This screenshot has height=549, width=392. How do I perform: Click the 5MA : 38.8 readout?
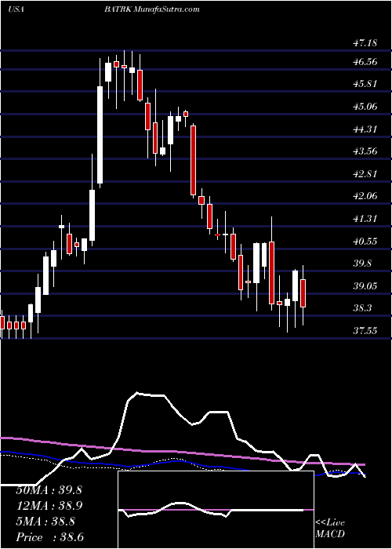point(45,522)
